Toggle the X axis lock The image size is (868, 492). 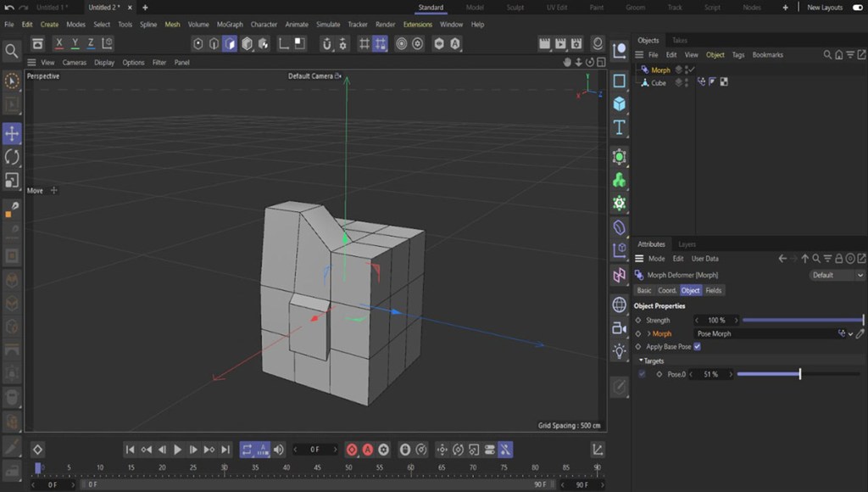[x=58, y=43]
